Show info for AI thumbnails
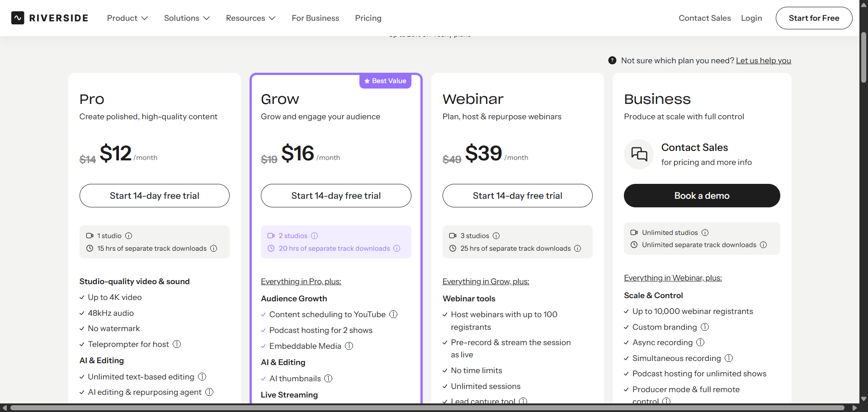 [x=329, y=379]
